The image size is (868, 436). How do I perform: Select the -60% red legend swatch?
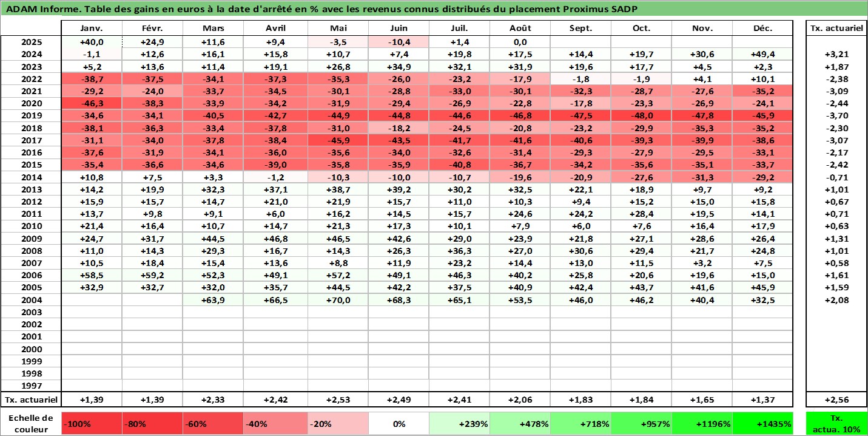tap(214, 424)
